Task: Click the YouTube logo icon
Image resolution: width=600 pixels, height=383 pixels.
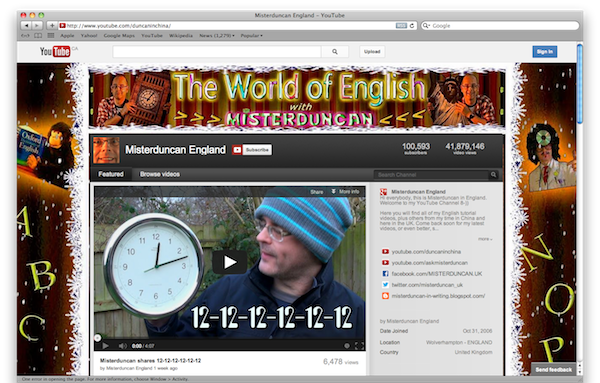Action: pyautogui.click(x=55, y=51)
